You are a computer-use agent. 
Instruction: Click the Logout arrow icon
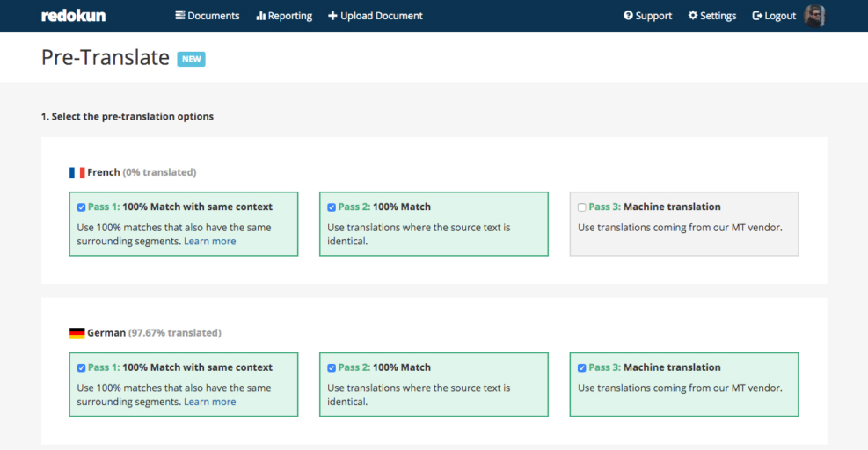[757, 16]
